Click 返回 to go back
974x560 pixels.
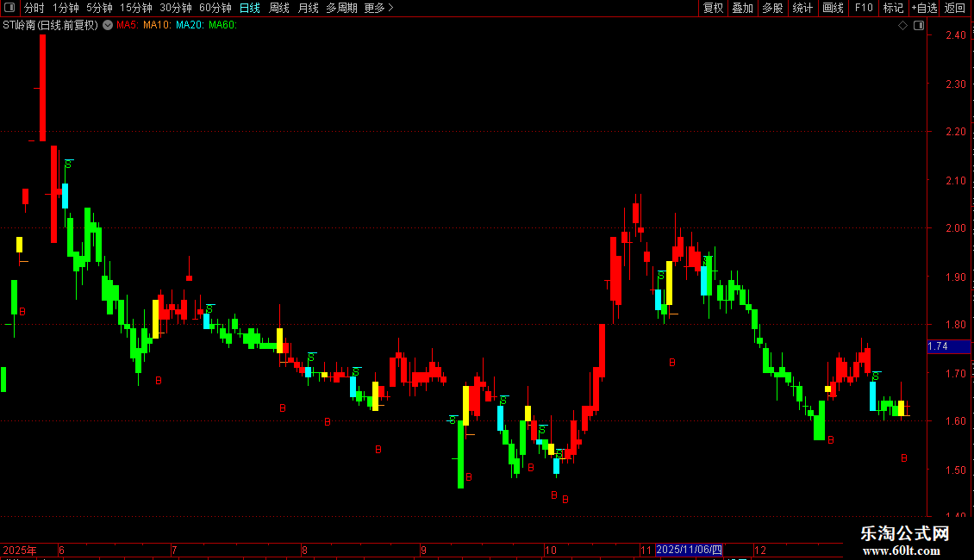point(955,8)
